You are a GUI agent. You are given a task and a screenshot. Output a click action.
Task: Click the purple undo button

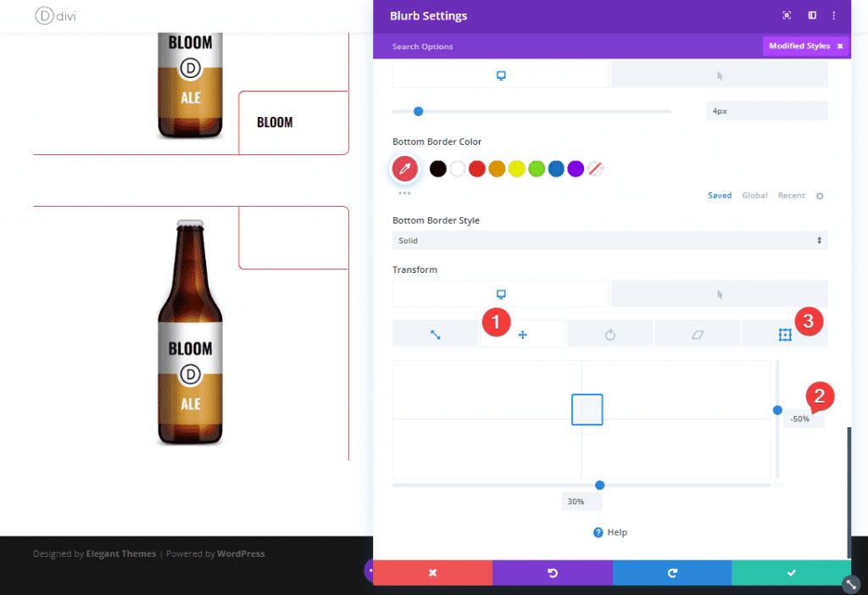click(x=553, y=573)
